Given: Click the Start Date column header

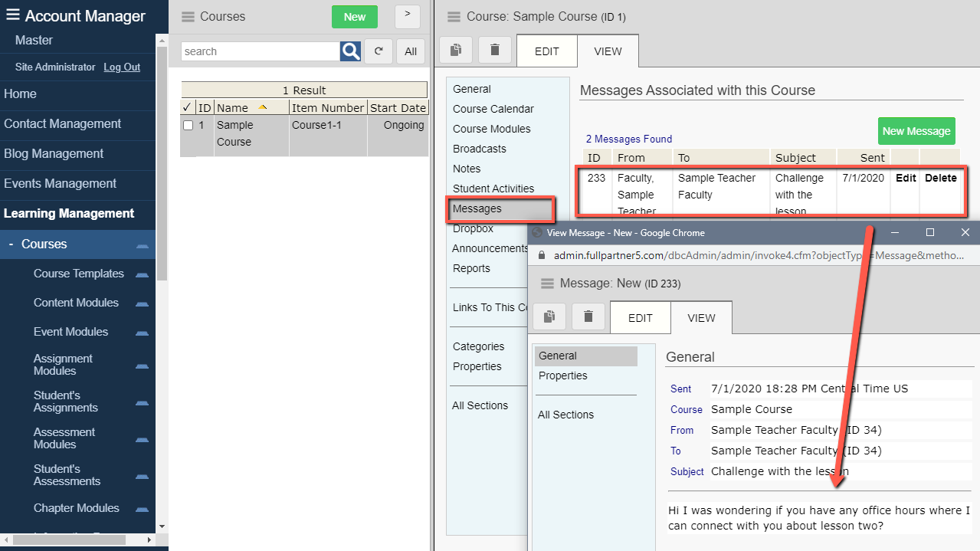Looking at the screenshot, I should click(x=398, y=108).
